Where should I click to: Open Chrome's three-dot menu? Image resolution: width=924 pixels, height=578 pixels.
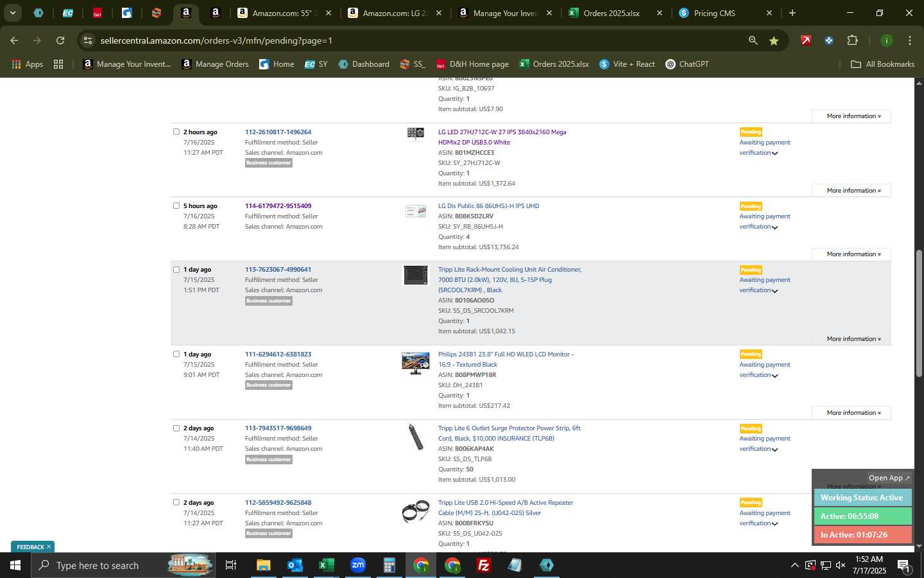909,40
